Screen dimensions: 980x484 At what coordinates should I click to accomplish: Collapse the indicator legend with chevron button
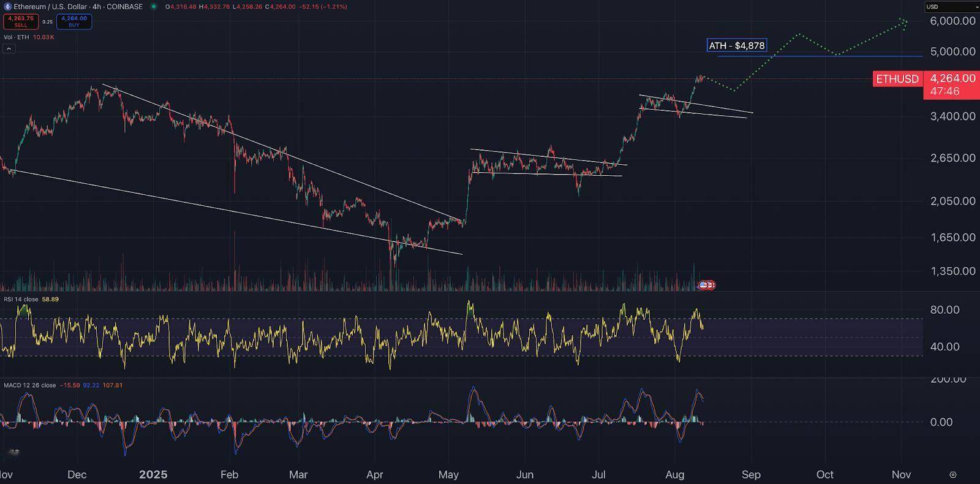pyautogui.click(x=9, y=49)
